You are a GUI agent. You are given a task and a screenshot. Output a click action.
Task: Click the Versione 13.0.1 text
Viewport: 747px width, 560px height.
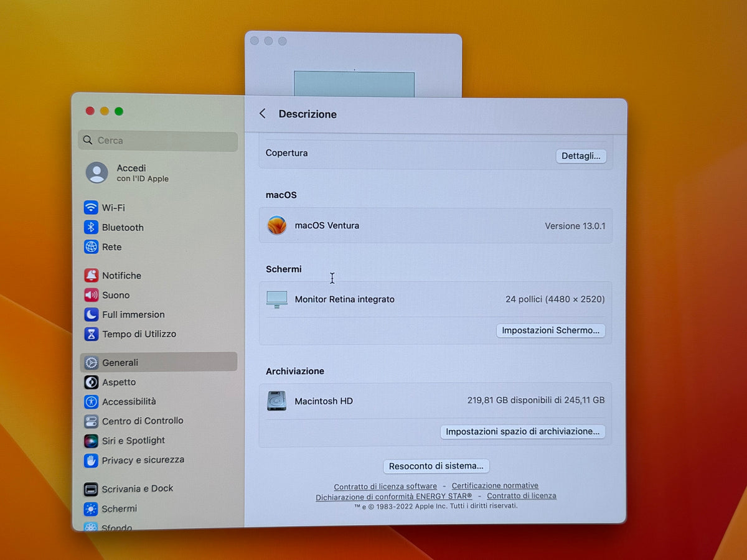click(575, 226)
